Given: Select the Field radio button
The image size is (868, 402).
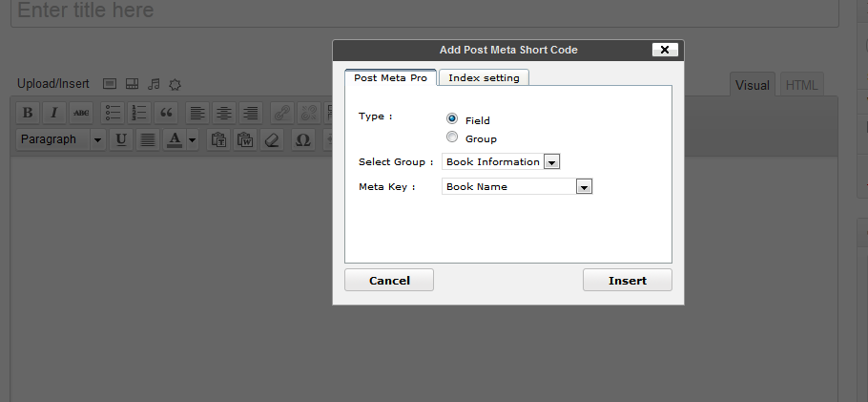Looking at the screenshot, I should 452,119.
